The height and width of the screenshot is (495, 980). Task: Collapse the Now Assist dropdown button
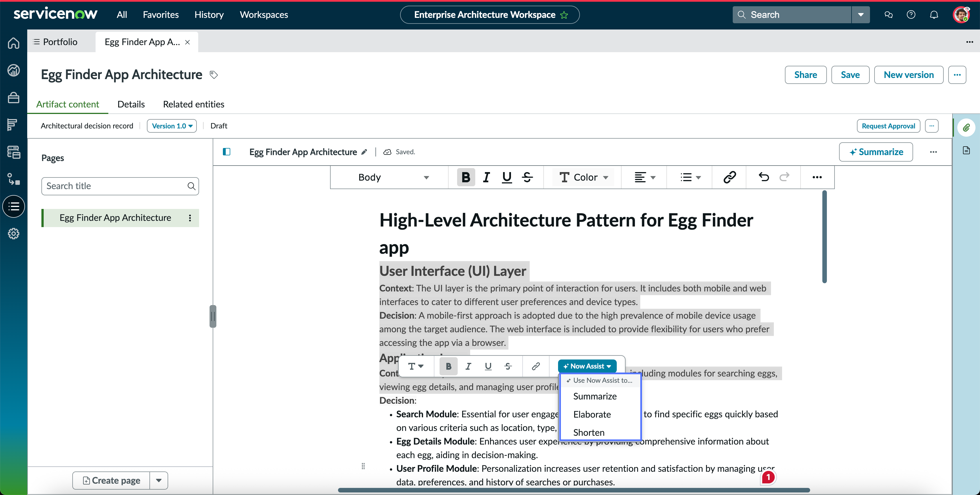(x=587, y=366)
